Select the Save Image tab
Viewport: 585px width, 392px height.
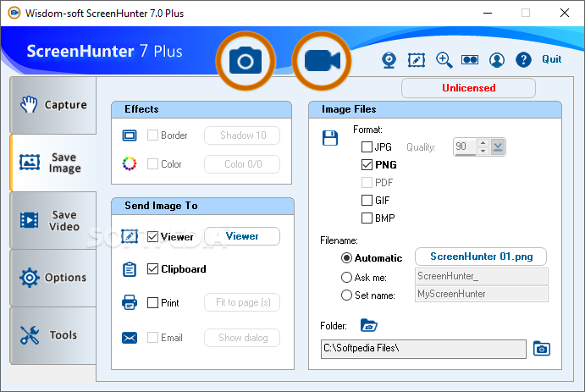(x=53, y=163)
